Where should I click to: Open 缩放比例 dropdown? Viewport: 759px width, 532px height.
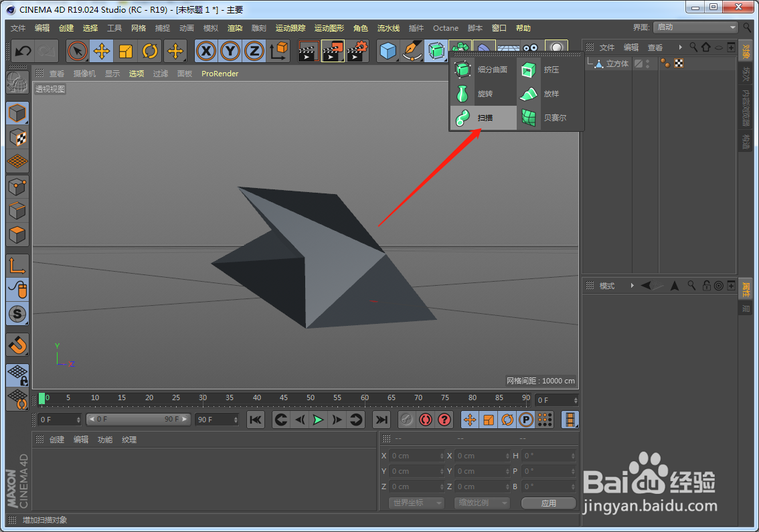coord(482,503)
